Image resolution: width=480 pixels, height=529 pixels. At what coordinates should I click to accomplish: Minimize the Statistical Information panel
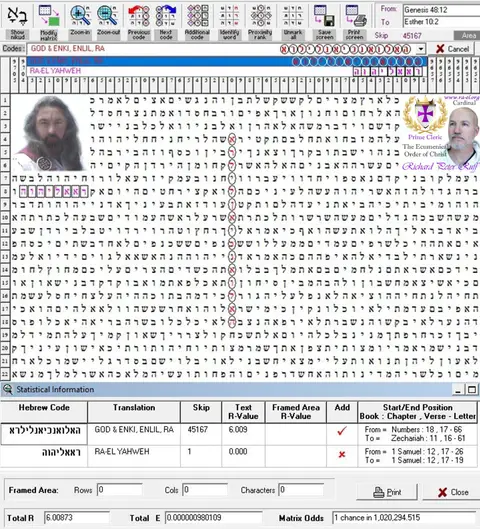[x=458, y=390]
